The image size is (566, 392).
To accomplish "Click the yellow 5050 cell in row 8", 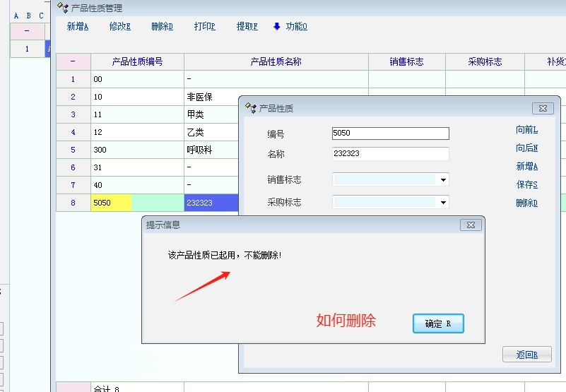I will click(111, 203).
